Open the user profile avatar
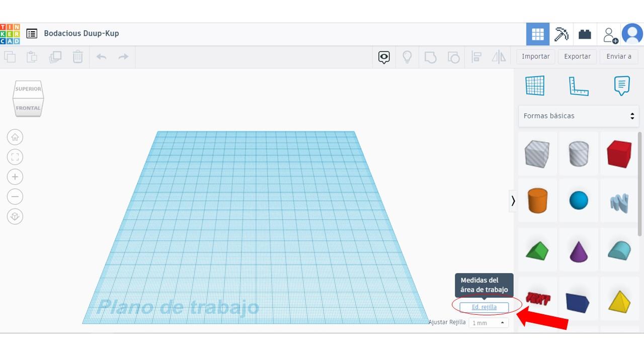The height and width of the screenshot is (362, 644). pos(632,34)
